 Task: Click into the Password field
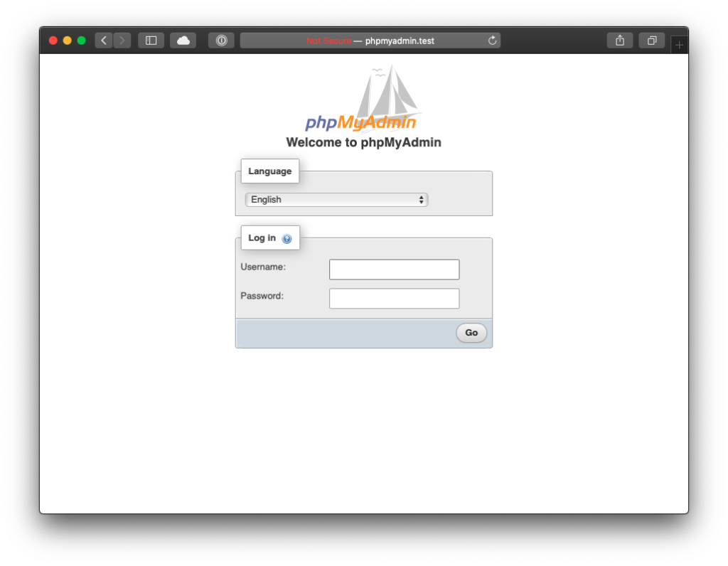tap(394, 299)
